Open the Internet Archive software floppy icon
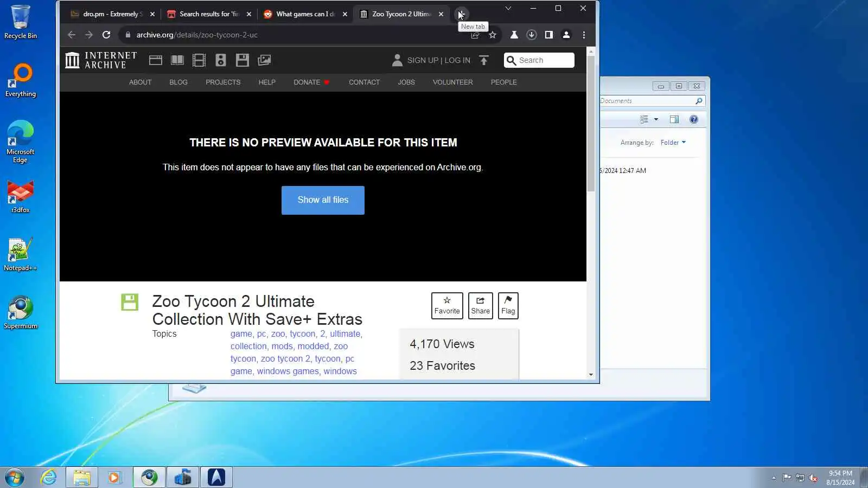868x488 pixels. (x=242, y=60)
